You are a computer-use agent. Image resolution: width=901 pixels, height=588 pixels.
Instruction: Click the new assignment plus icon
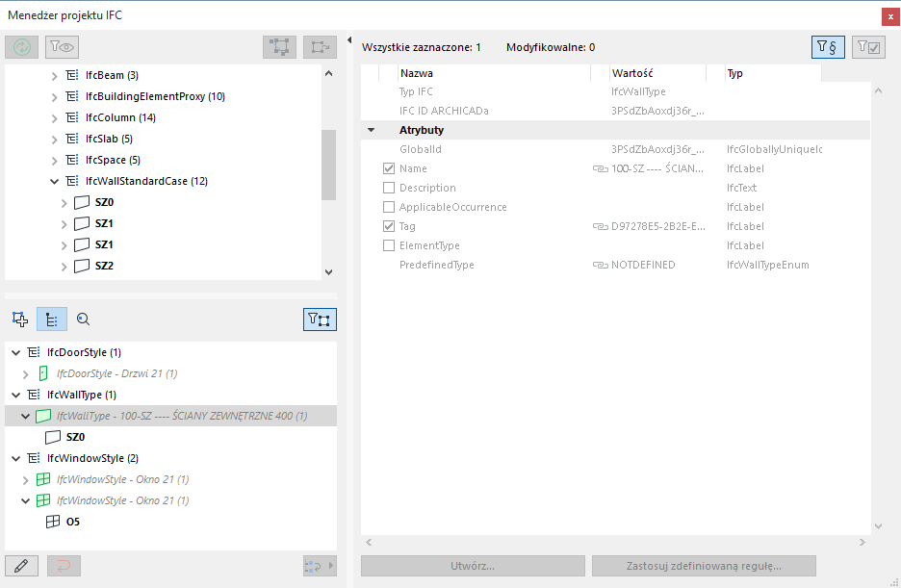coord(20,320)
